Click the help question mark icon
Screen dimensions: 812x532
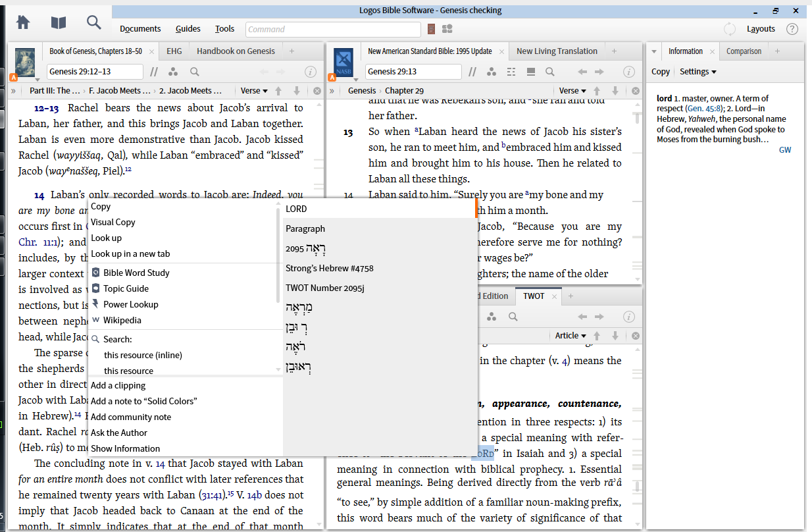pos(792,29)
